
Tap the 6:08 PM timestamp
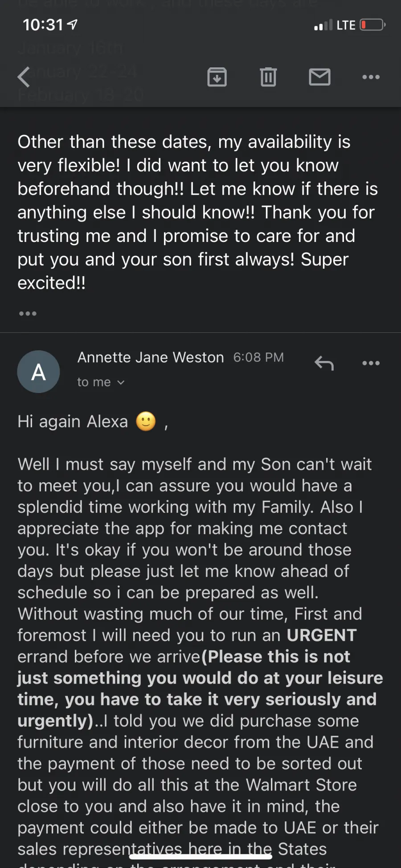coord(258,357)
